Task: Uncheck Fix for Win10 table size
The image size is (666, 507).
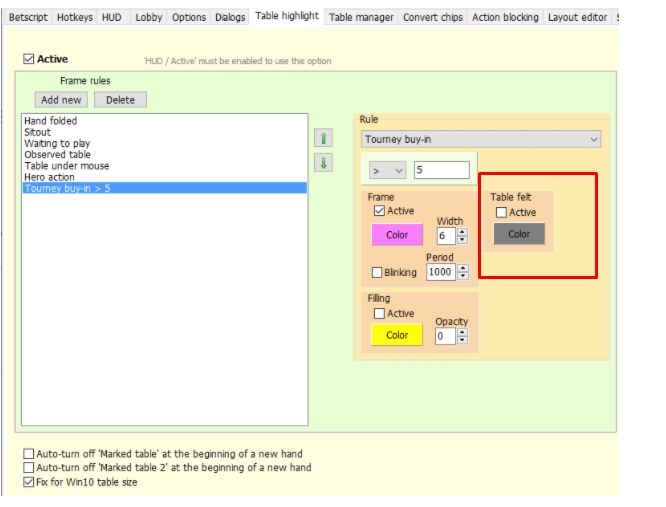Action: point(28,482)
